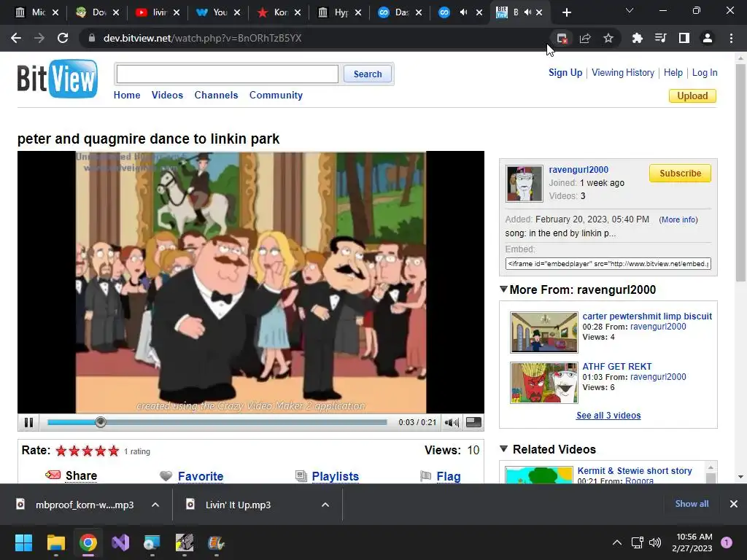The height and width of the screenshot is (560, 747).
Task: Open the Help link
Action: click(673, 72)
